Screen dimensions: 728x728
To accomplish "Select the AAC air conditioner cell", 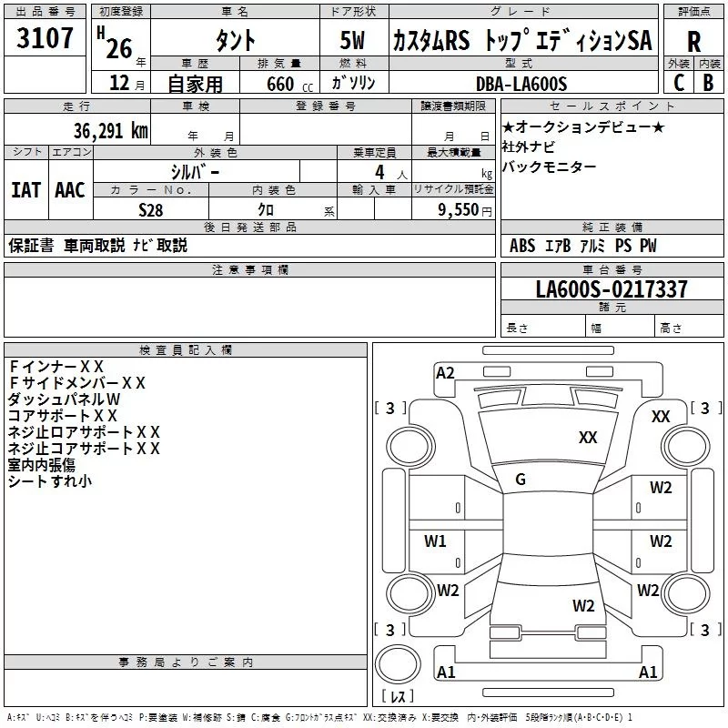I will [x=70, y=189].
